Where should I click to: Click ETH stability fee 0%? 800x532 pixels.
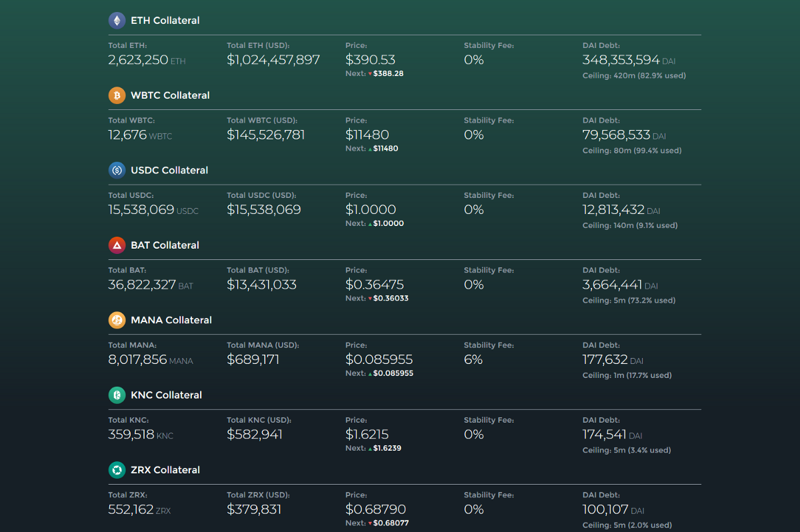coord(474,60)
